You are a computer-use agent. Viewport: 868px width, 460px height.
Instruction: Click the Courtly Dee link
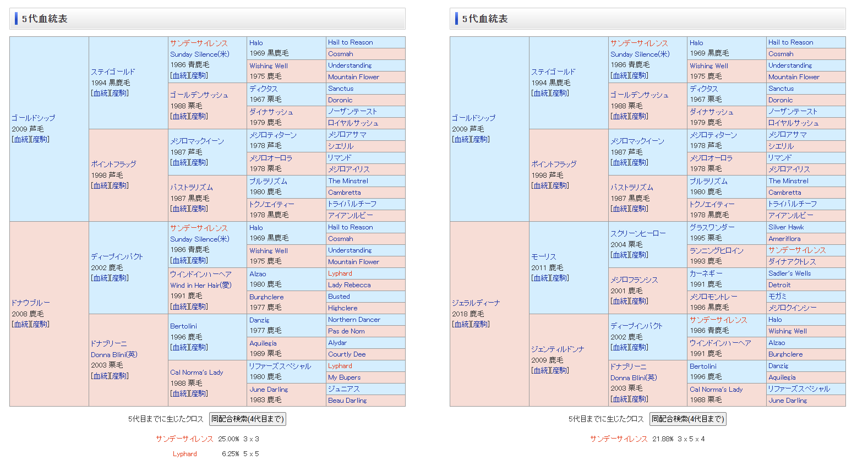347,354
